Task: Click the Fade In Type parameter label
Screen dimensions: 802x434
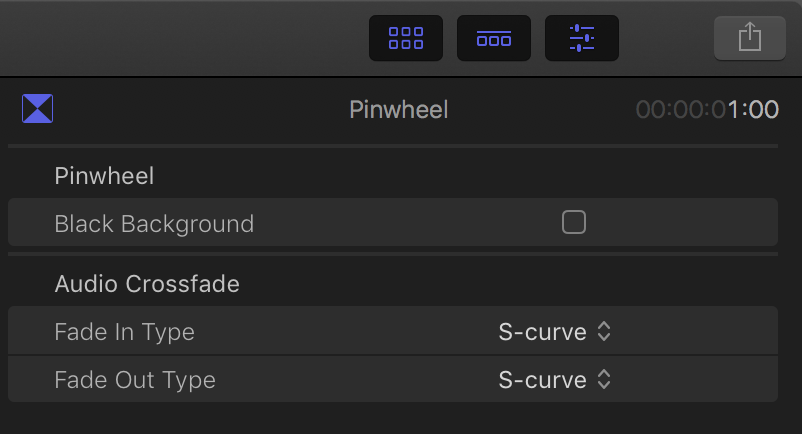Action: tap(125, 332)
